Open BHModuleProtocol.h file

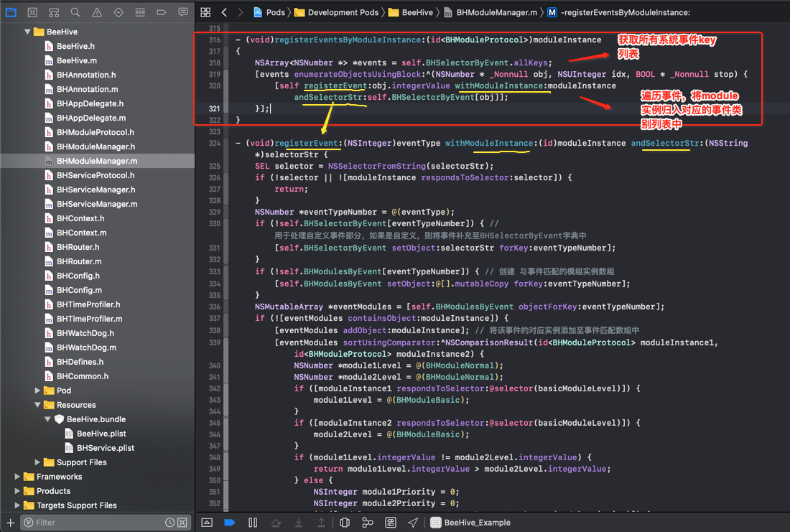pos(96,132)
